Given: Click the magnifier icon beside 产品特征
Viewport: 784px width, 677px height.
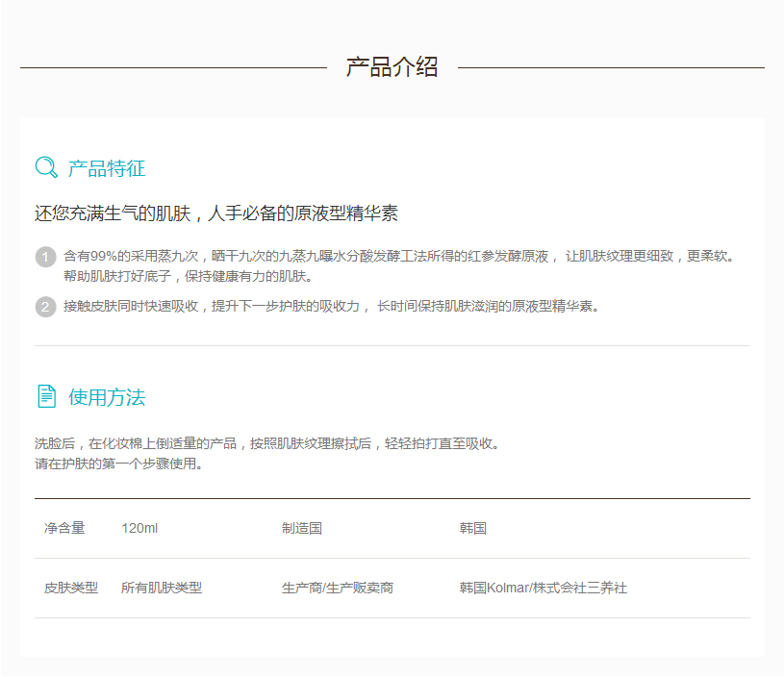Looking at the screenshot, I should 46,167.
